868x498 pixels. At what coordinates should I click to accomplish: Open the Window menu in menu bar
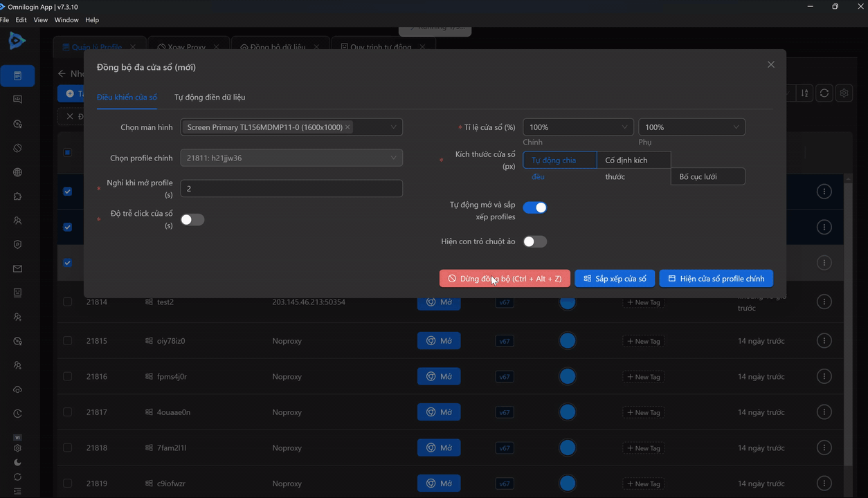[x=66, y=19]
